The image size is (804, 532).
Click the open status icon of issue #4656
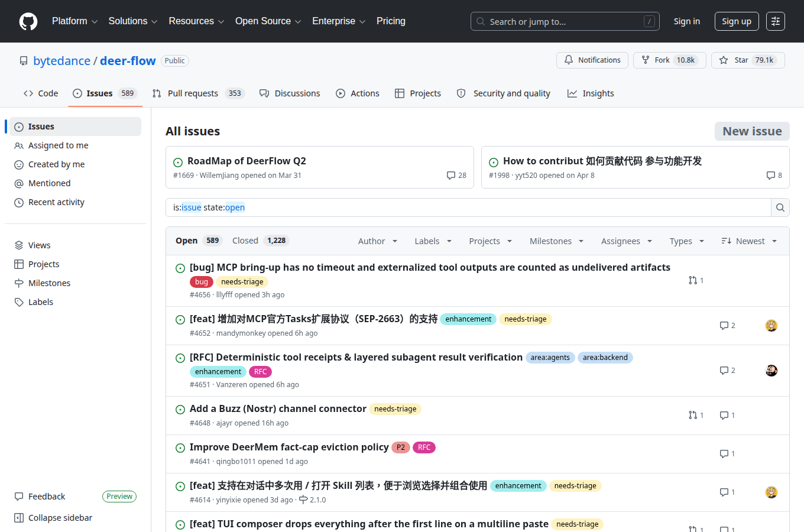coord(180,268)
